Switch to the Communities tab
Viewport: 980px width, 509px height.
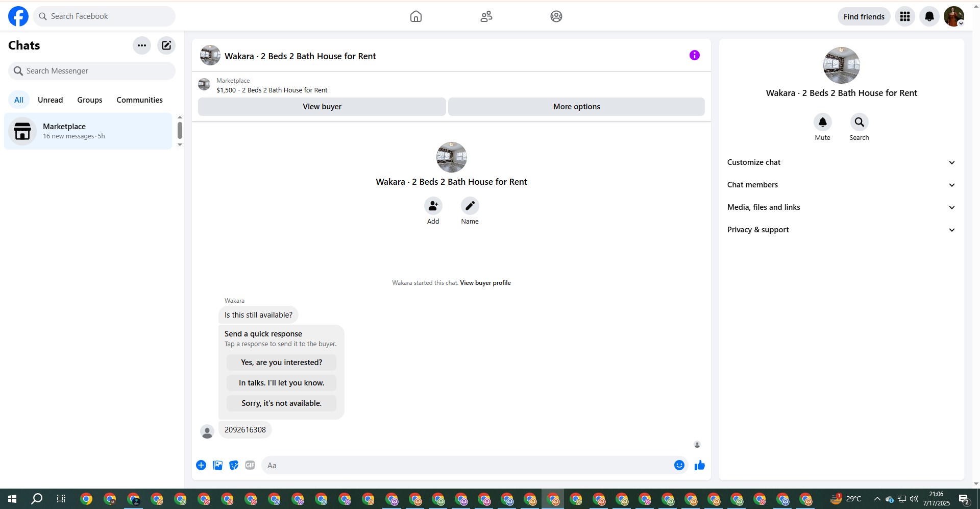[x=140, y=100]
